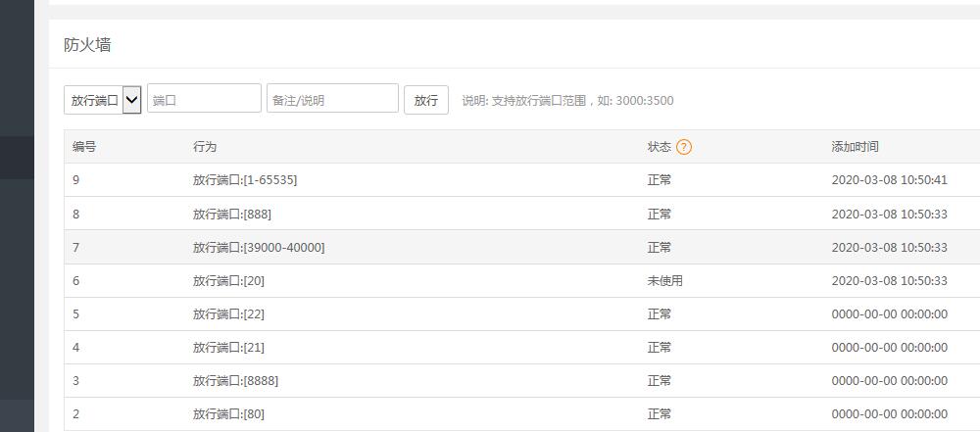Image resolution: width=980 pixels, height=432 pixels.
Task: Click the timestamp 2020-03-08 10:50:41
Action: 889,180
